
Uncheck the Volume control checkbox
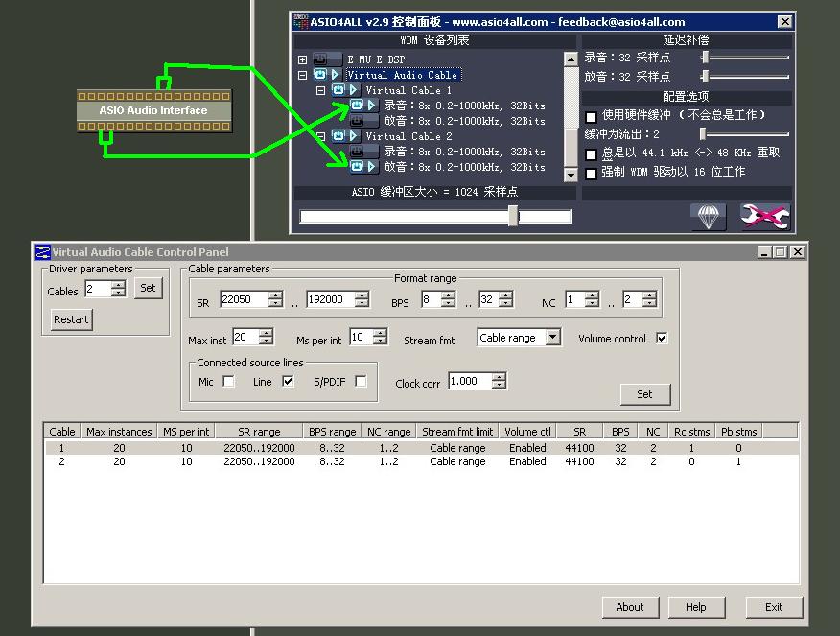tap(663, 338)
